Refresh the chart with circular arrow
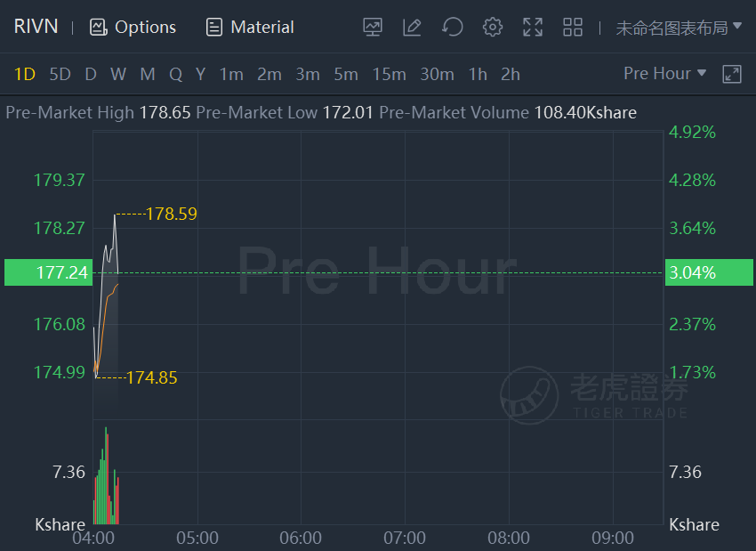Screen dimensions: 756x551 pyautogui.click(x=452, y=27)
